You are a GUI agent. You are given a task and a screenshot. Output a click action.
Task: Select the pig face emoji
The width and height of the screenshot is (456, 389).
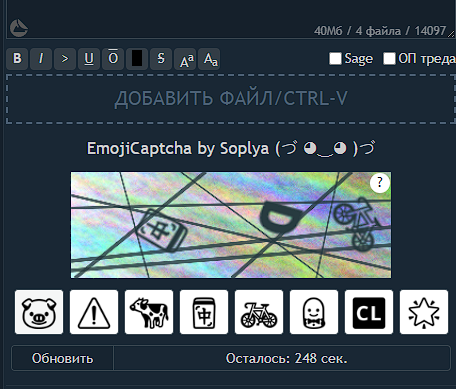coord(39,312)
